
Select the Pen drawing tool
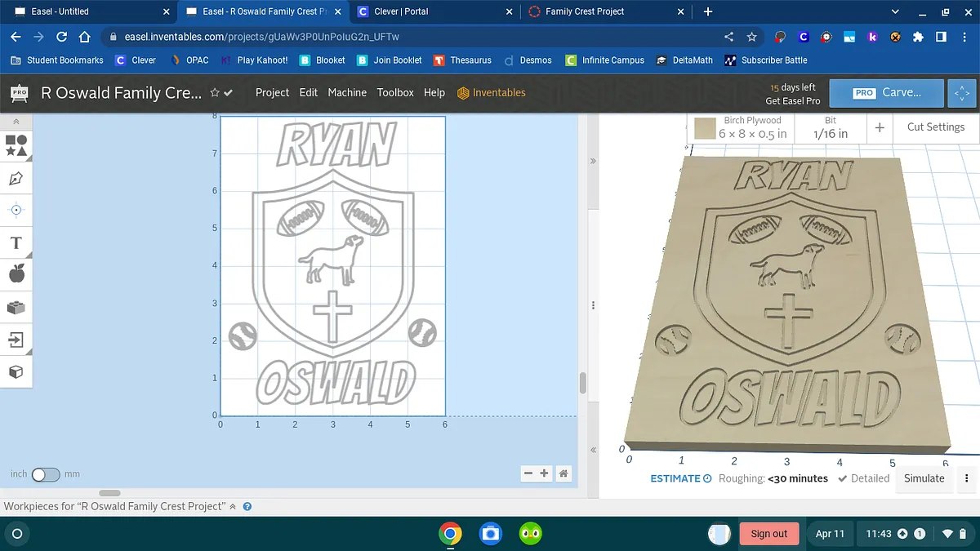[x=16, y=178]
